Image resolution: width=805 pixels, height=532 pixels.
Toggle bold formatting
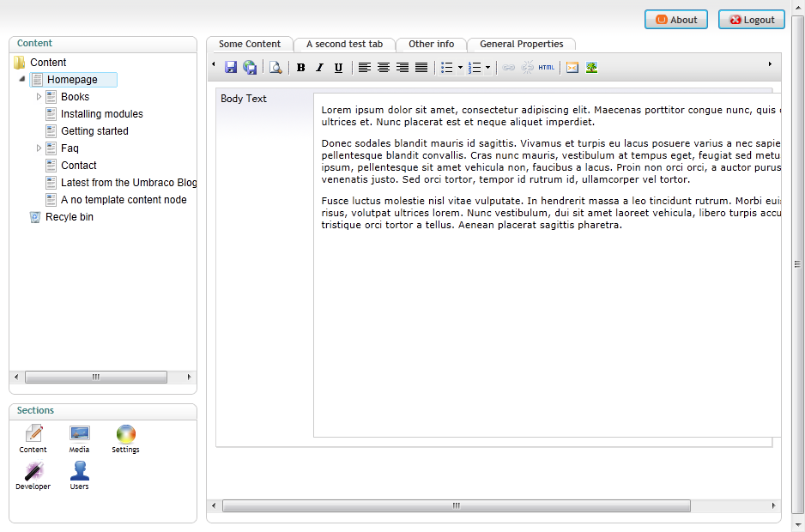click(300, 68)
